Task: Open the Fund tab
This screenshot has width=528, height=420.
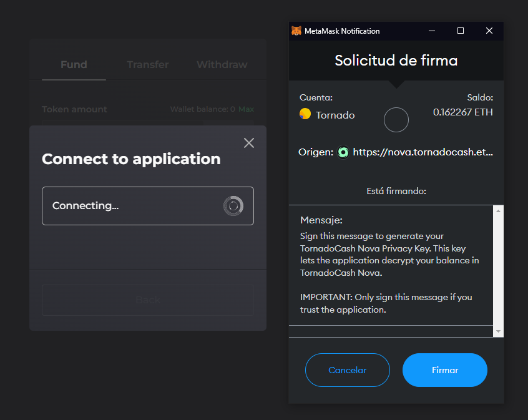Action: pos(74,64)
